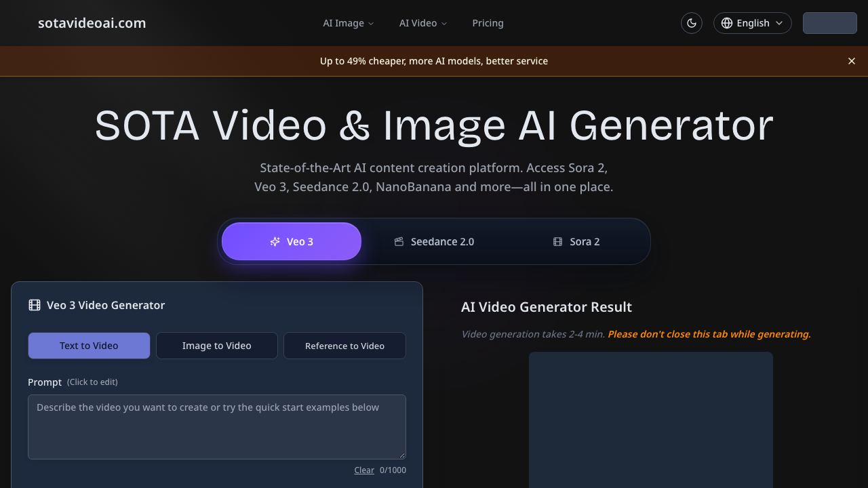The height and width of the screenshot is (488, 868).
Task: Switch to the Sora 2 tab
Action: point(576,241)
